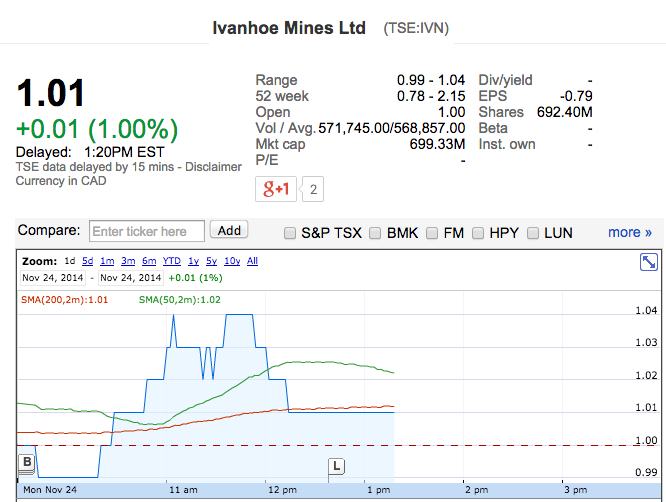Click the Google +1 button
This screenshot has height=502, width=666.
(x=276, y=189)
